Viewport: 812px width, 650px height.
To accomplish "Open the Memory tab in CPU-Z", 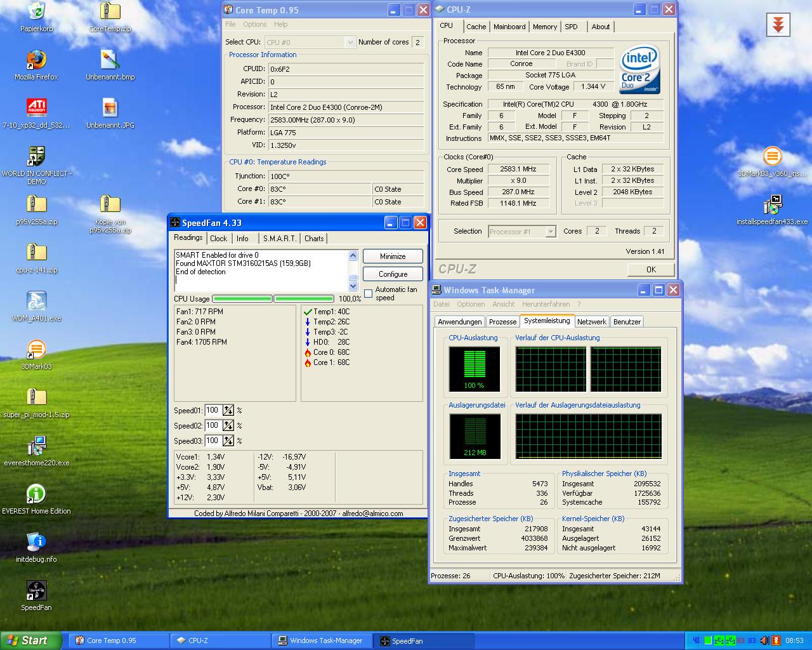I will 544,27.
